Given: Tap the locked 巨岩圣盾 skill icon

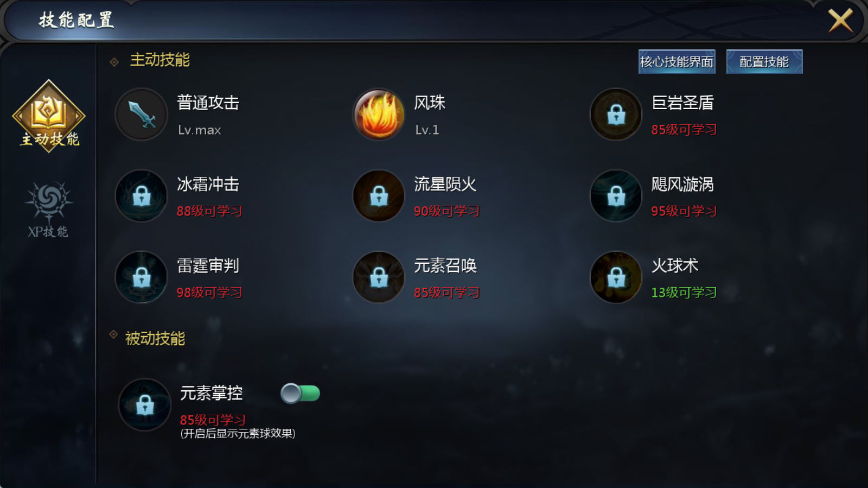Looking at the screenshot, I should tap(616, 115).
